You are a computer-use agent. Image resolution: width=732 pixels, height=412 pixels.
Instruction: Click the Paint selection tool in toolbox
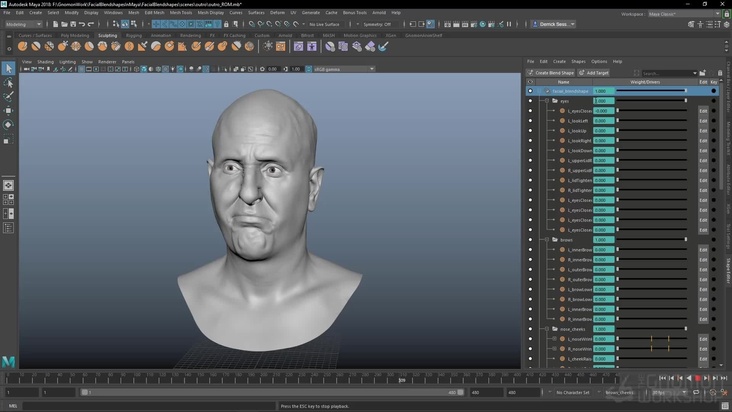click(8, 97)
